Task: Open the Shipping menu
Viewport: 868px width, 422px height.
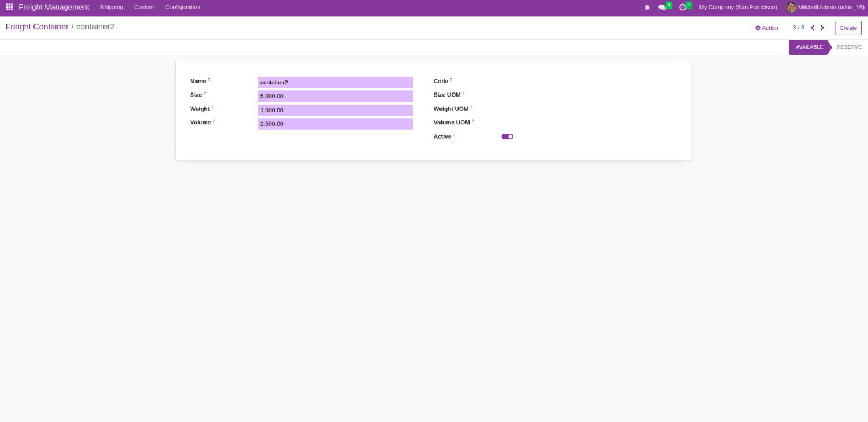Action: pyautogui.click(x=111, y=8)
